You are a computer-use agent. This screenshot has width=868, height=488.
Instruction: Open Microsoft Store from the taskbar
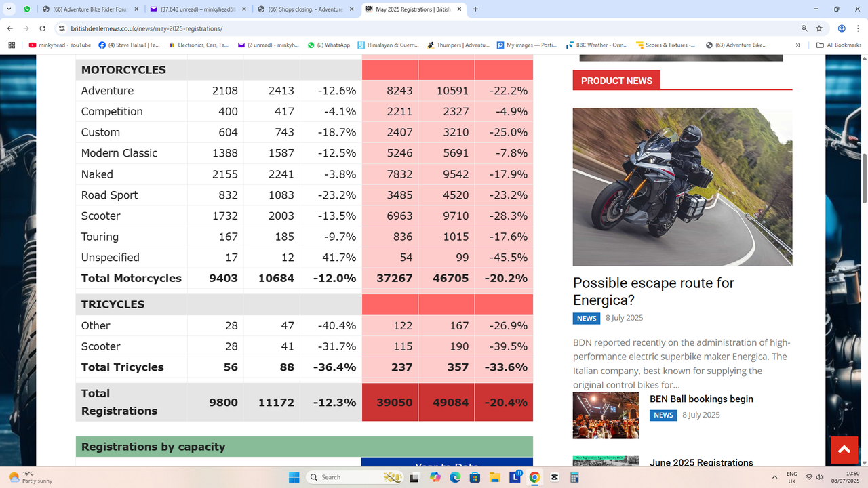(475, 477)
